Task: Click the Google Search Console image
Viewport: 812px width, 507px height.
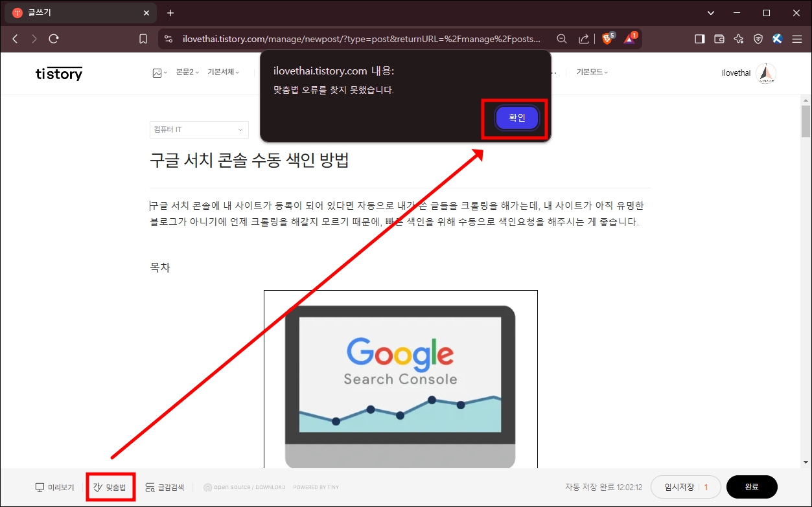Action: pos(400,379)
